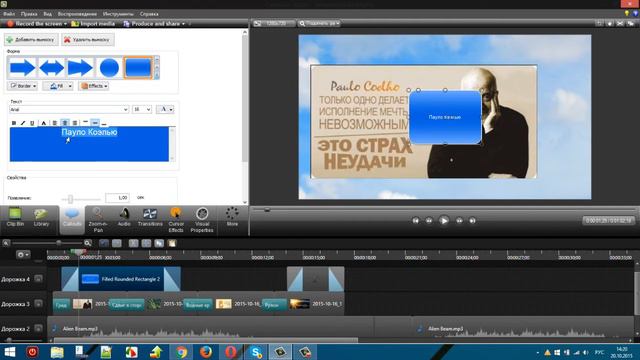Open the Cursor Effects tab
640x360 pixels.
[x=176, y=220]
